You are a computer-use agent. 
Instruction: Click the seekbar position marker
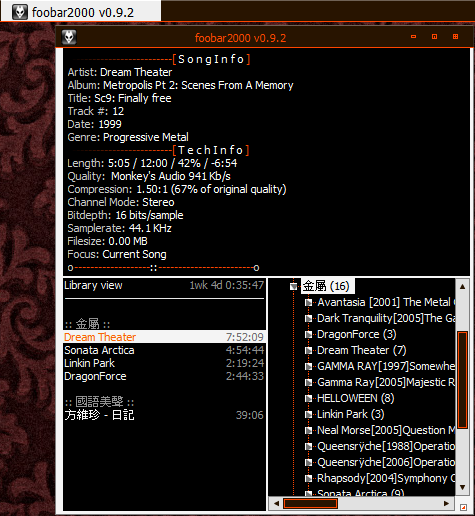click(x=153, y=268)
